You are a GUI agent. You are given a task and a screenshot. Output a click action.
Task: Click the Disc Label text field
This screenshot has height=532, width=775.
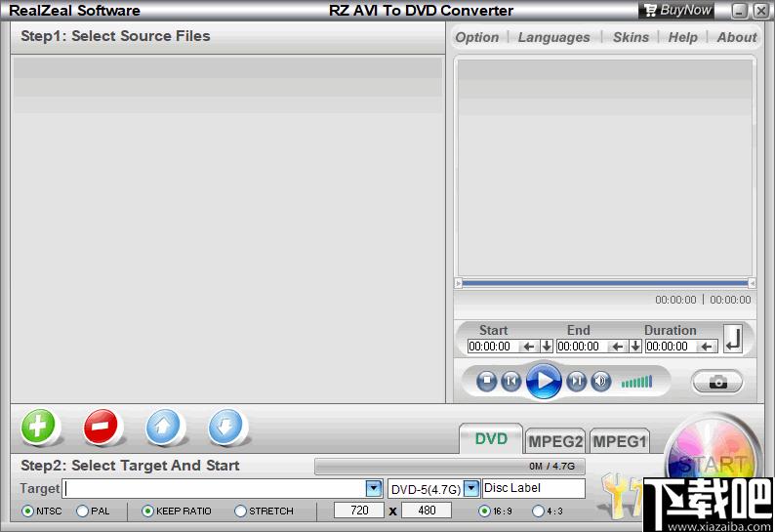[x=534, y=488]
